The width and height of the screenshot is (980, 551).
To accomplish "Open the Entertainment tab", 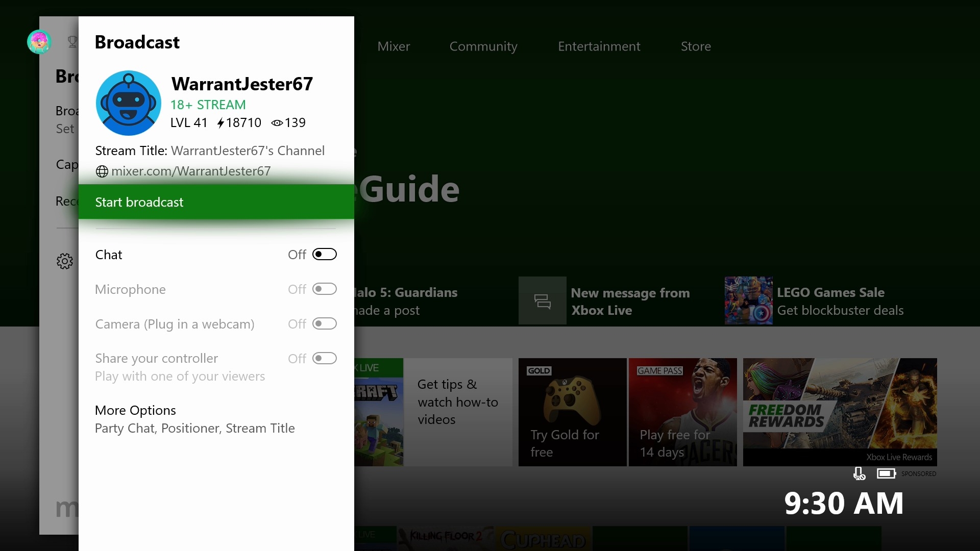I will point(599,46).
